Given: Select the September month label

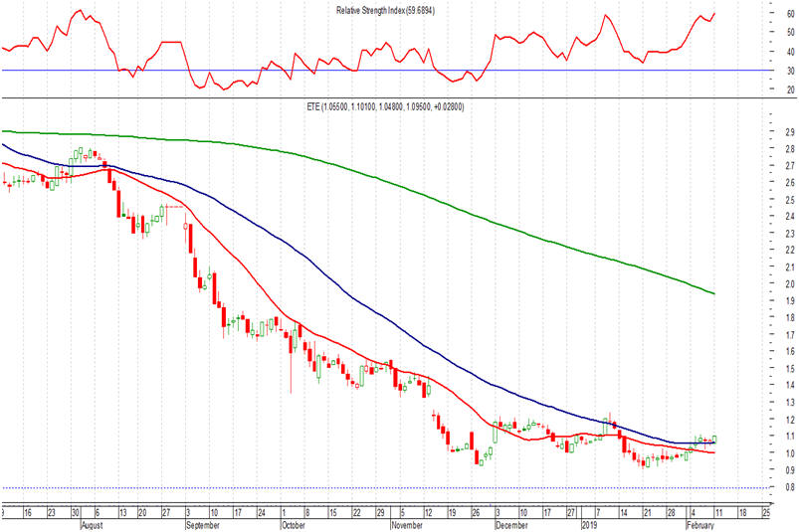Looking at the screenshot, I should point(203,525).
